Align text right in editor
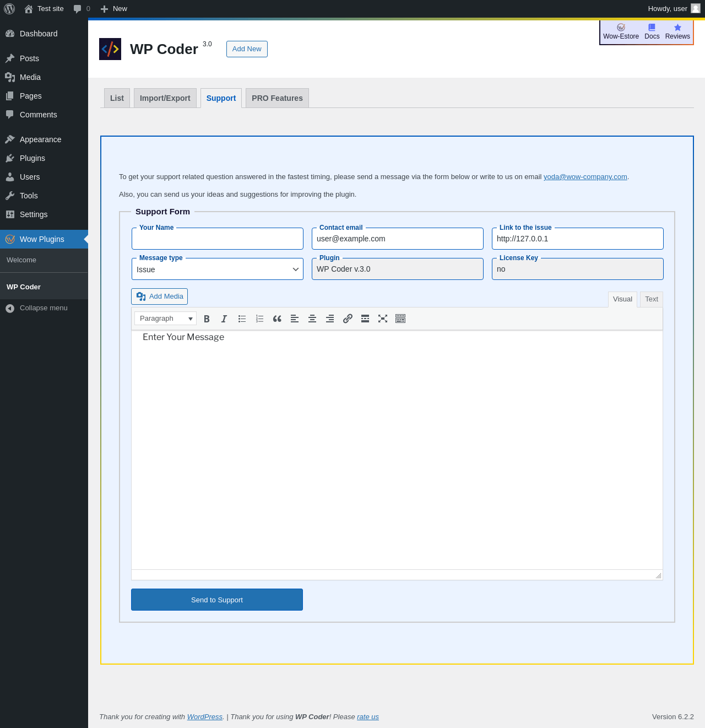This screenshot has height=728, width=705. (x=330, y=319)
